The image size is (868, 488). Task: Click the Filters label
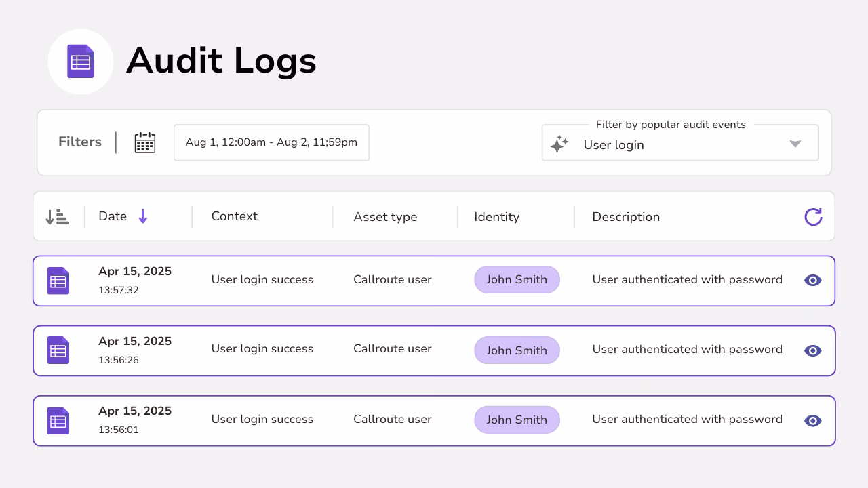(x=79, y=142)
